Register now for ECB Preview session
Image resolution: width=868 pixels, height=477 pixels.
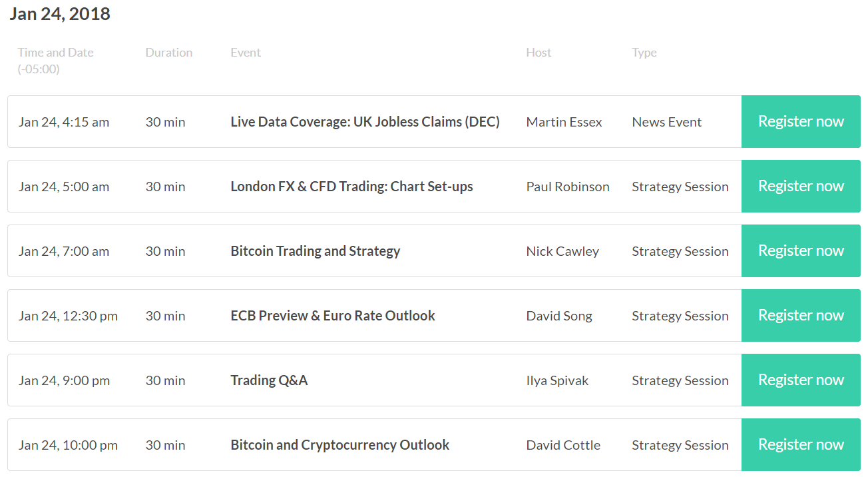tap(801, 315)
